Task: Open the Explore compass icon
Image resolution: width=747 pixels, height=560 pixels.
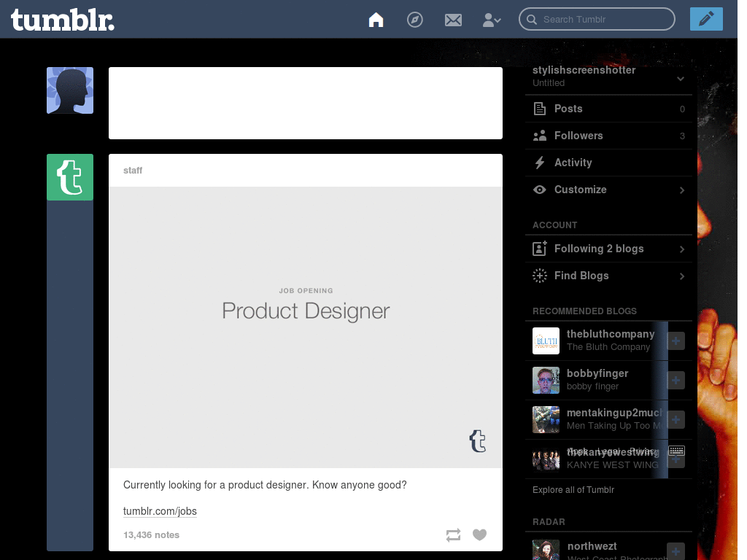Action: tap(414, 20)
